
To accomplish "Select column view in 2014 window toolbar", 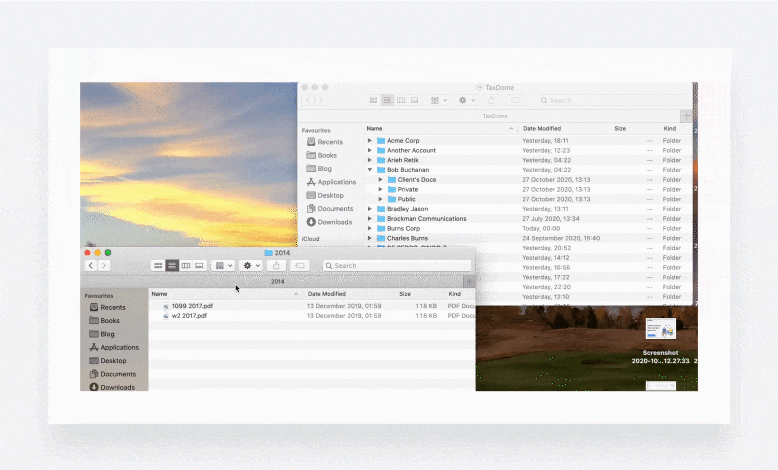I will [x=185, y=265].
